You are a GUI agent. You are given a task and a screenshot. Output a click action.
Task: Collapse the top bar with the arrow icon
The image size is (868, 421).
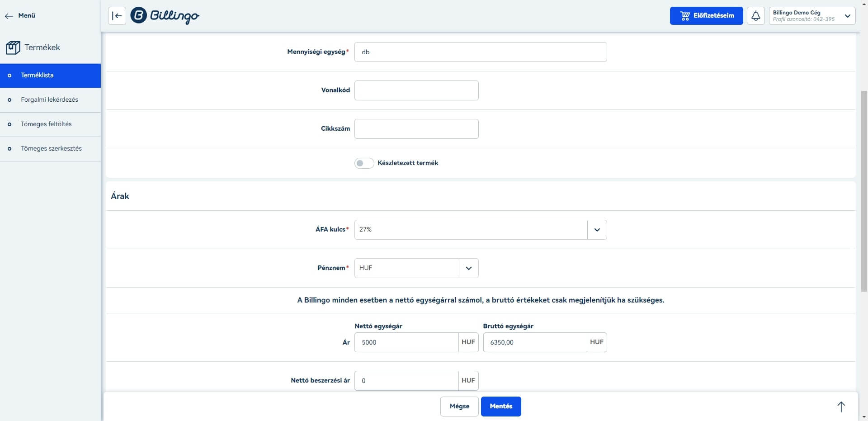click(117, 16)
